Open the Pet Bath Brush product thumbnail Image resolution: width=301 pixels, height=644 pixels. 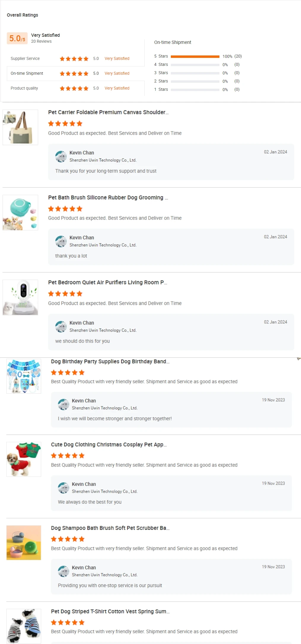pyautogui.click(x=20, y=212)
